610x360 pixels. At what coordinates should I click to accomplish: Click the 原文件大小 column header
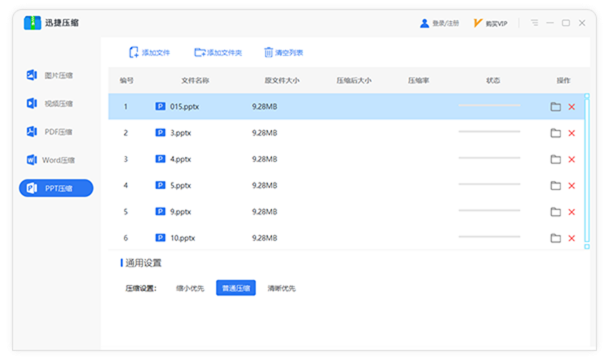pos(282,81)
